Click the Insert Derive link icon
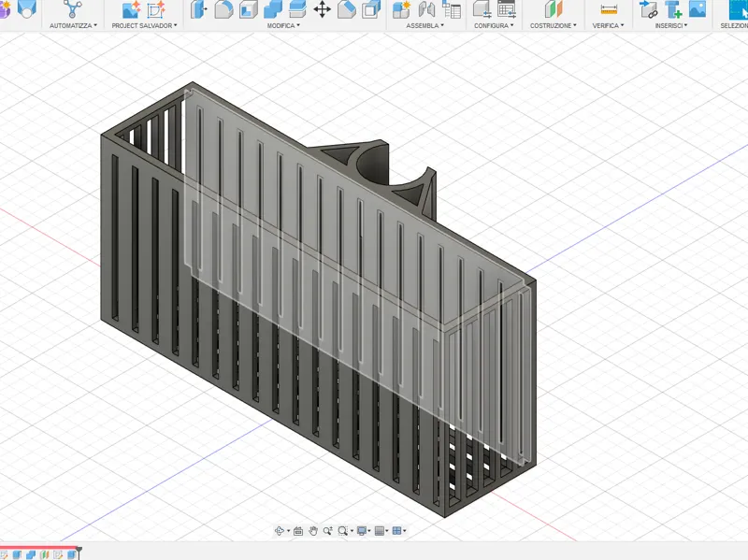 [x=648, y=9]
